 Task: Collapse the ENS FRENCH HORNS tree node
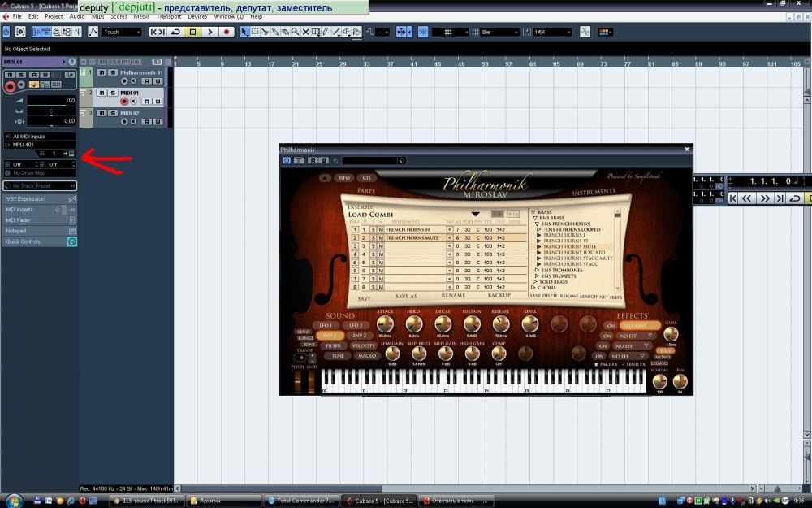[x=537, y=224]
